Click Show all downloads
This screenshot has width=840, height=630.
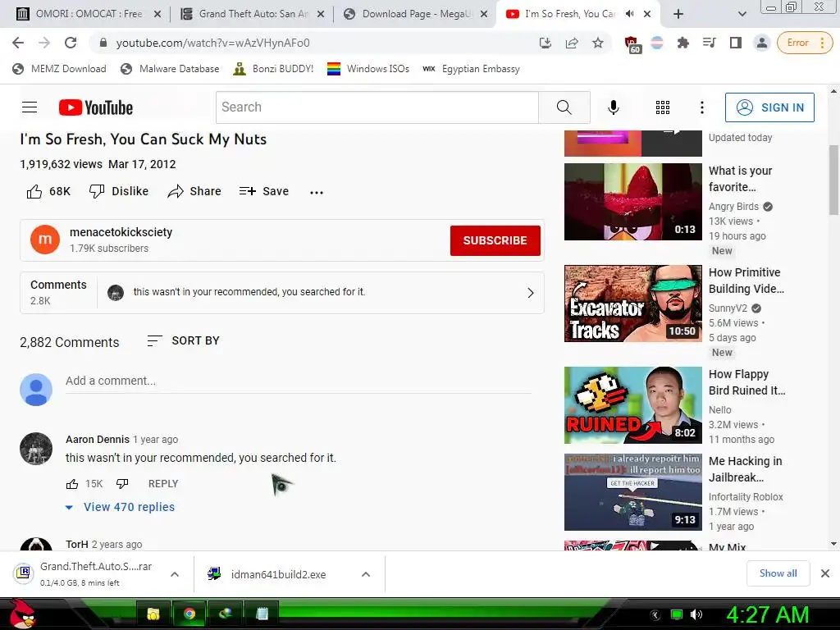pos(778,573)
